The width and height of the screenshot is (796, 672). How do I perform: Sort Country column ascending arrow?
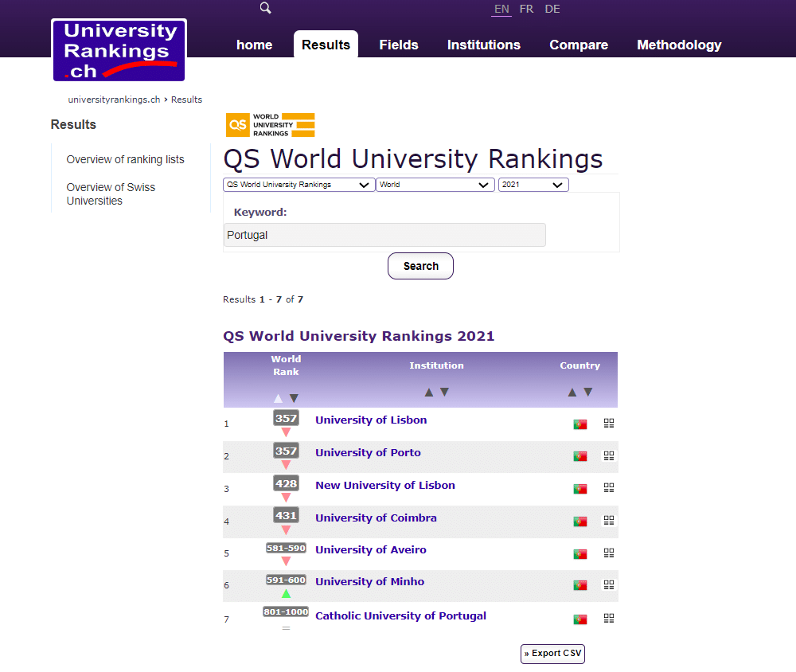click(x=572, y=392)
